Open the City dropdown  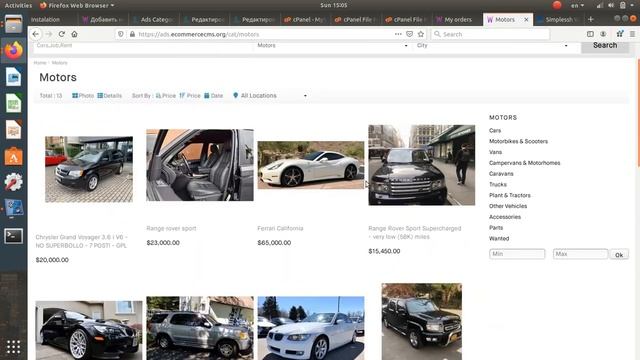click(x=492, y=46)
